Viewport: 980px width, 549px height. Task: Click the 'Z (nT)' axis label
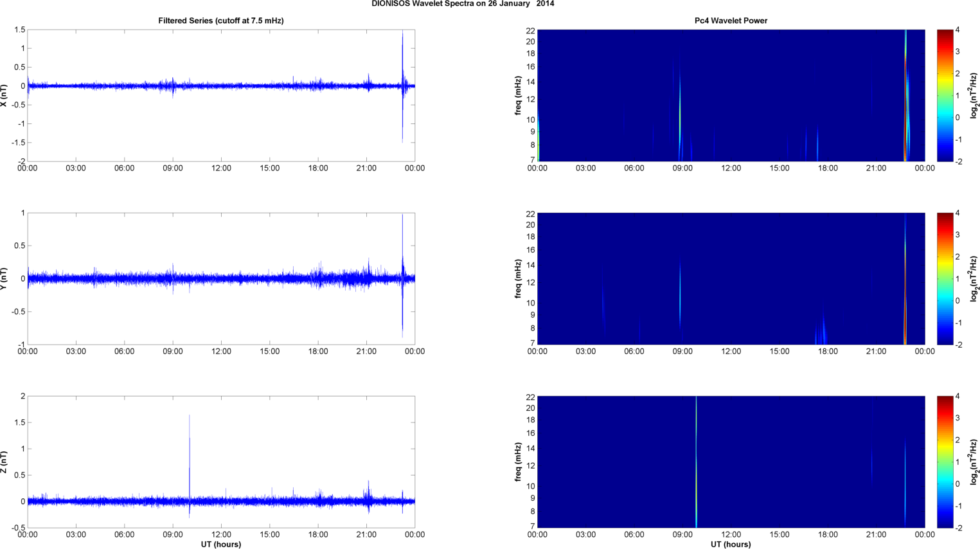[4, 462]
